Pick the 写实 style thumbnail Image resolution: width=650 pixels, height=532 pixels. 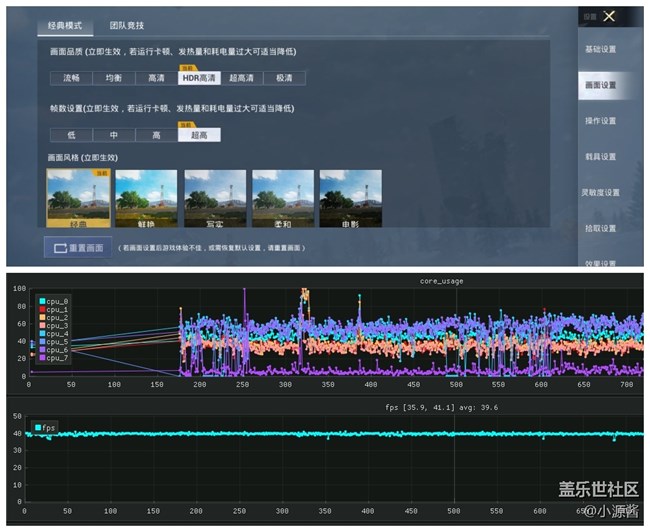214,197
